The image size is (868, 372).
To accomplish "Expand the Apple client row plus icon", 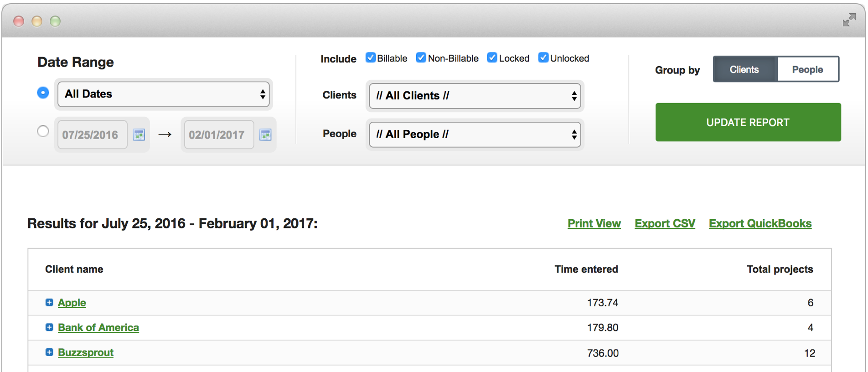I will [x=49, y=303].
